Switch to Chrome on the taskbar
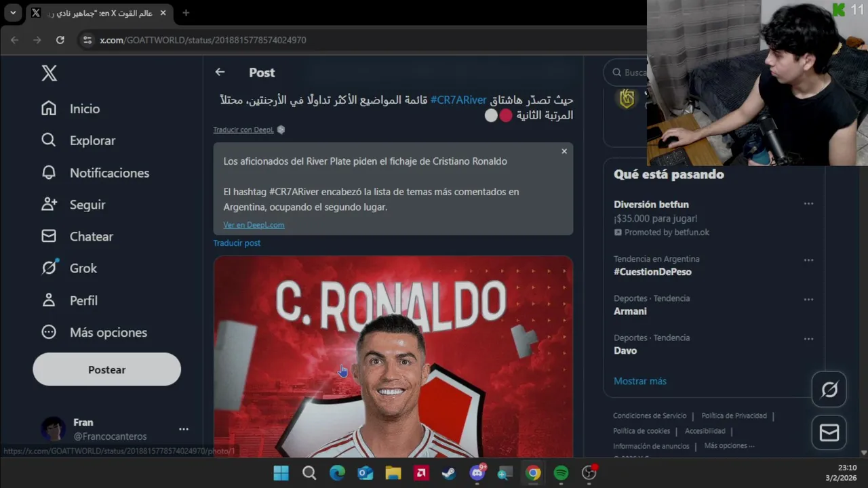 533,473
